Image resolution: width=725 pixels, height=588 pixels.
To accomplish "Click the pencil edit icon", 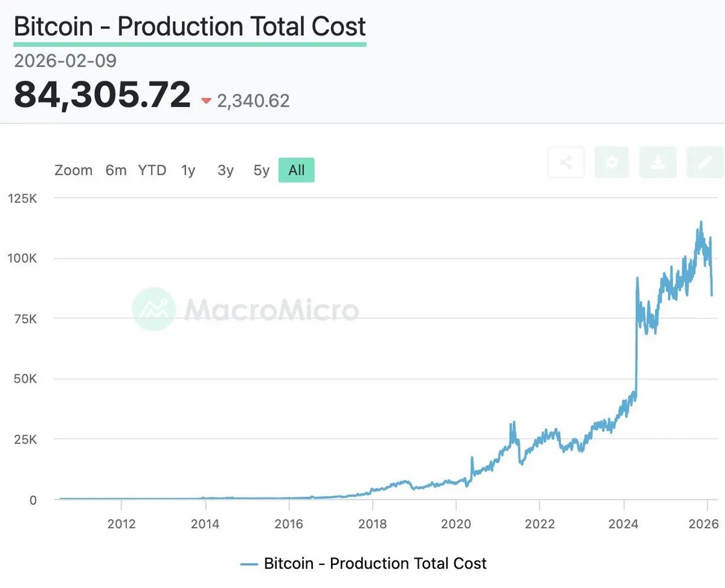I will coord(704,162).
